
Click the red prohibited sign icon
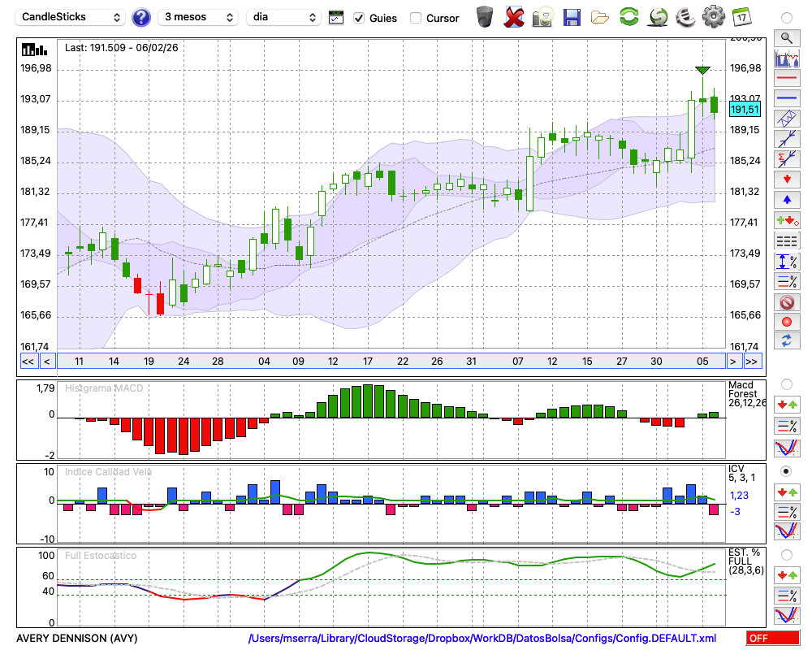click(x=786, y=302)
